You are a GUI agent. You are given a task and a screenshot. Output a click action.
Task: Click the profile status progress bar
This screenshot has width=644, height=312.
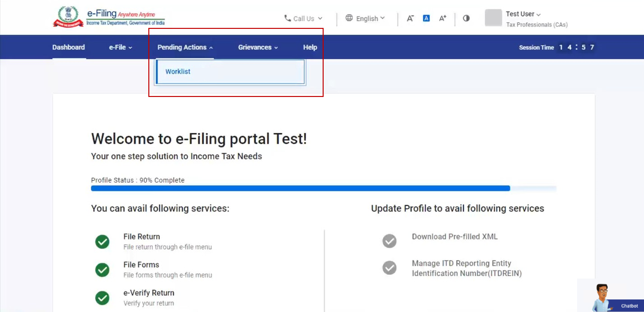(300, 188)
